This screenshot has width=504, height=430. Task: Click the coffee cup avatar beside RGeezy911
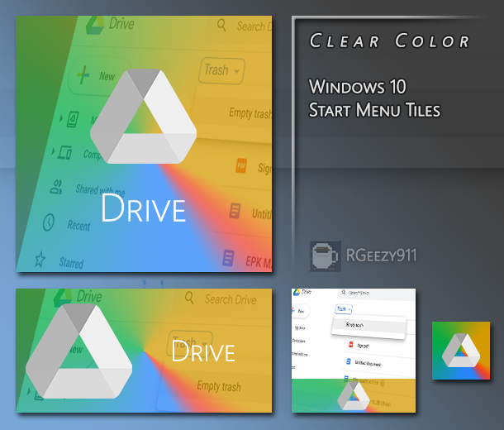[x=325, y=256]
